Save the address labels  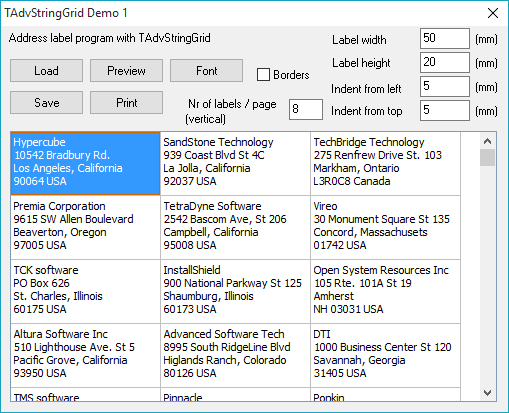point(46,103)
